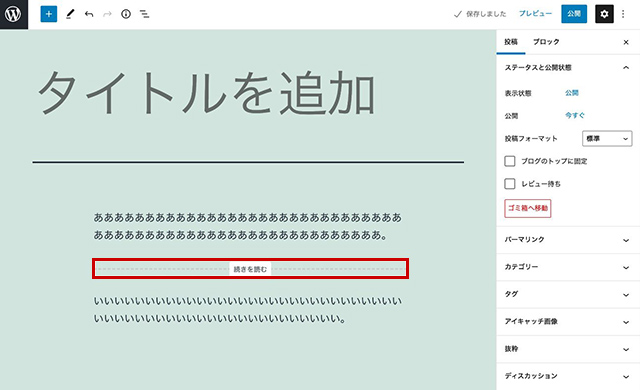Collapse the ステータスと公開状態 section
Viewport: 640px width, 390px height.
click(568, 67)
